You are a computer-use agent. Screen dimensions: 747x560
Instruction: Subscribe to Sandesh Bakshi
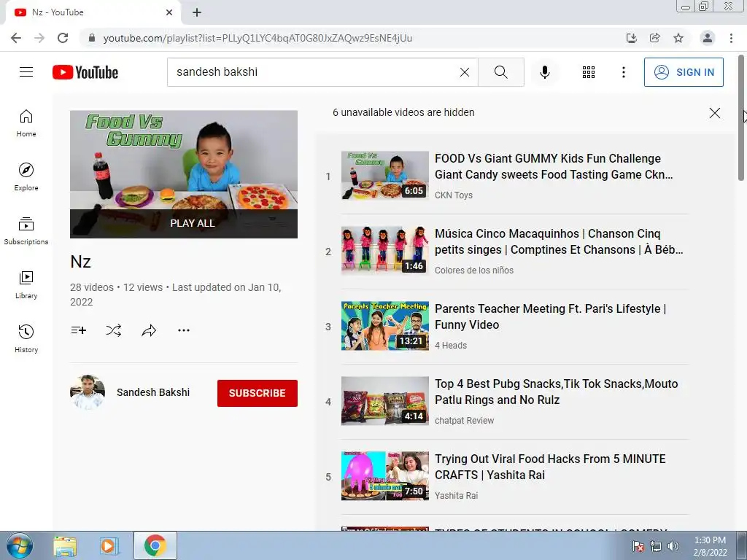(258, 393)
